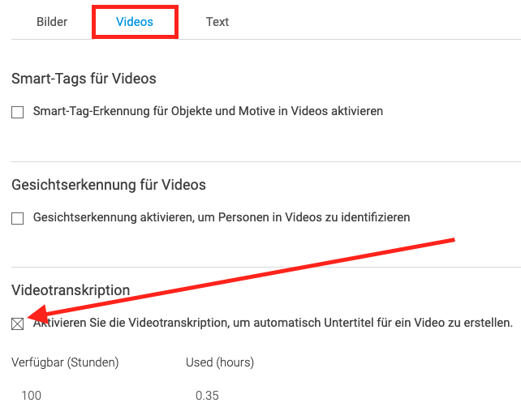Click the used hours value 0.35
Image resolution: width=521 pixels, height=420 pixels.
pyautogui.click(x=207, y=396)
